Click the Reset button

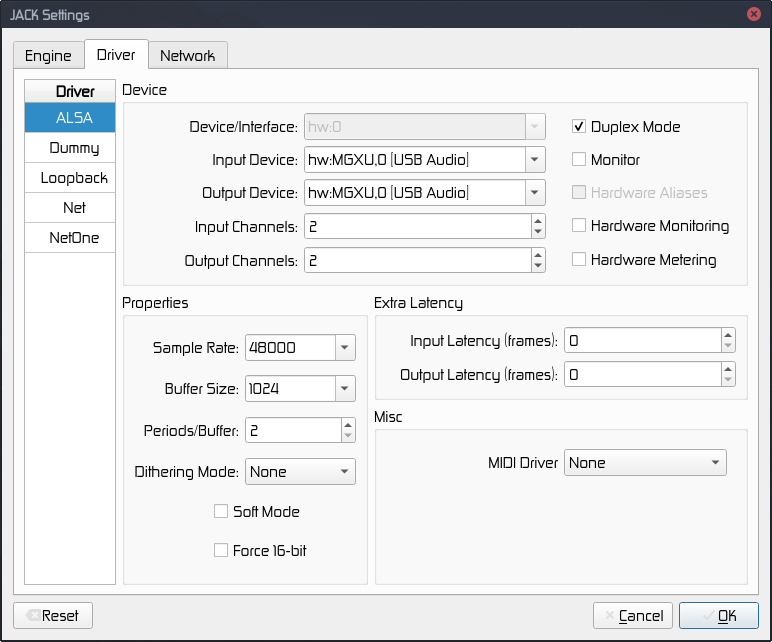[x=52, y=615]
